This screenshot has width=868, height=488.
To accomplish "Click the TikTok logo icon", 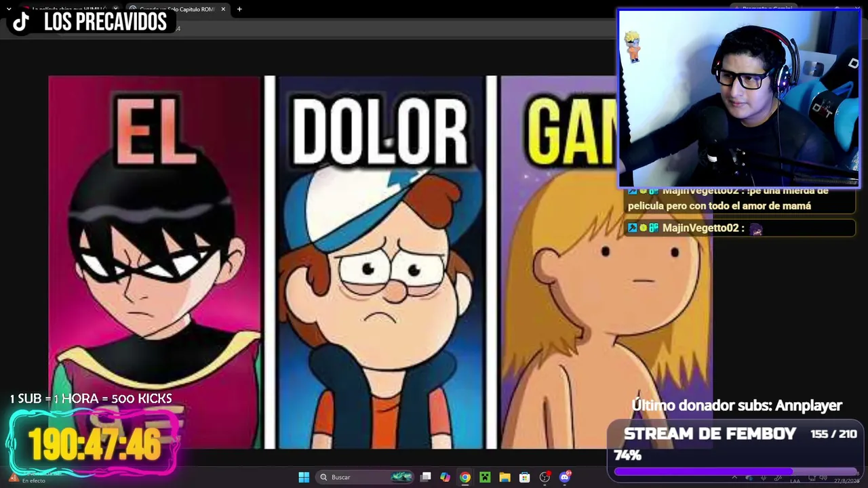I will (21, 22).
